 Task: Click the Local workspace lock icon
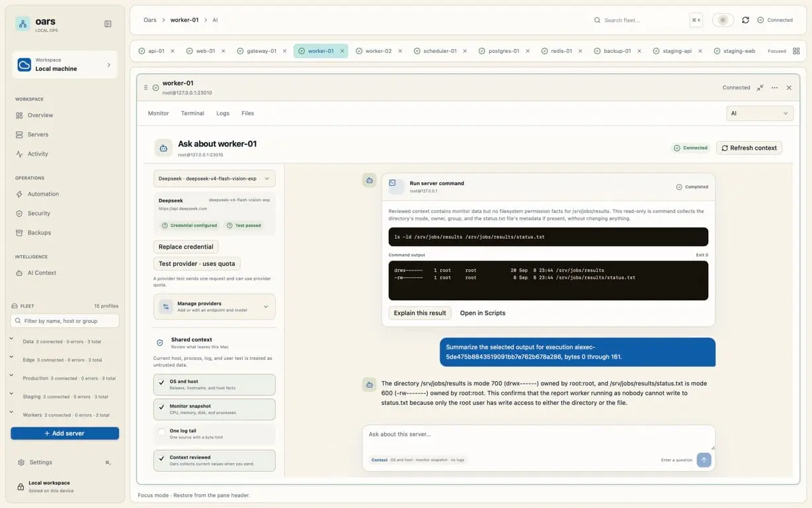point(20,487)
